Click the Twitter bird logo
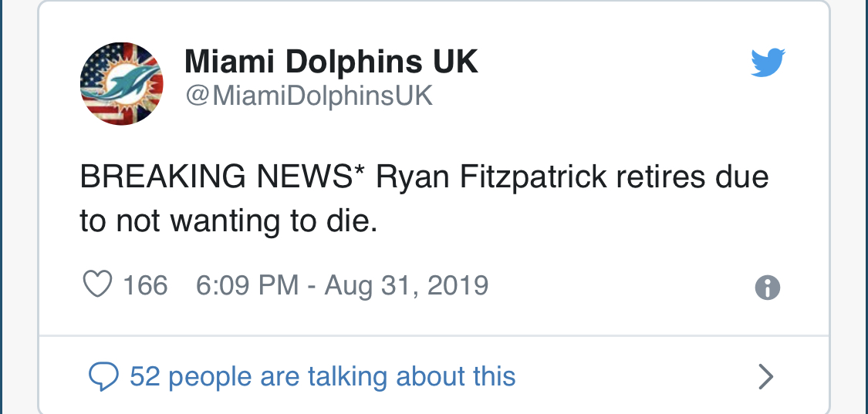The height and width of the screenshot is (414, 868). tap(768, 63)
